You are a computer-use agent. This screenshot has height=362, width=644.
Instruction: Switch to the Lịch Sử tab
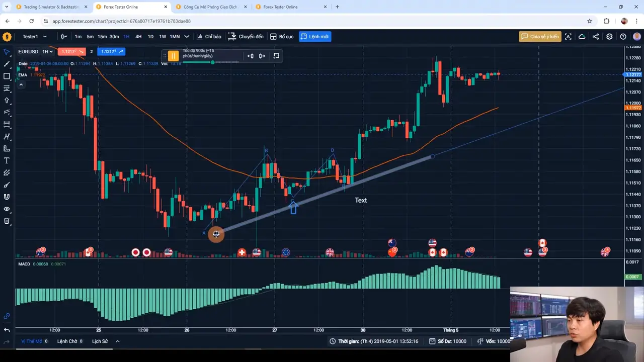coord(100,341)
